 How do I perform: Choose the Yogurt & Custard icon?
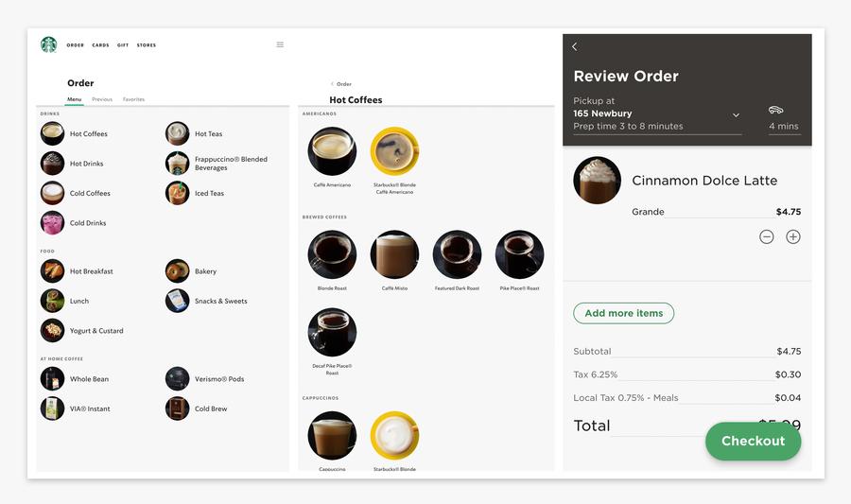click(x=52, y=330)
